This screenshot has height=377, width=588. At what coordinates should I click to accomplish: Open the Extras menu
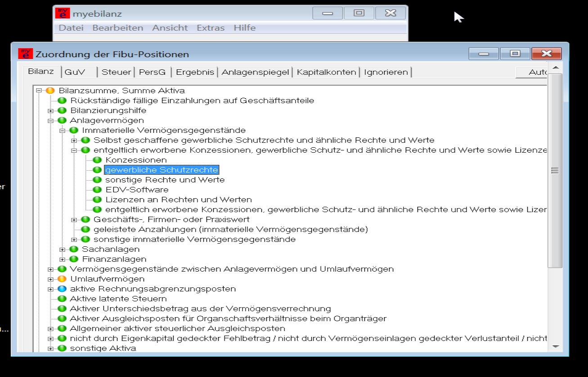(211, 28)
